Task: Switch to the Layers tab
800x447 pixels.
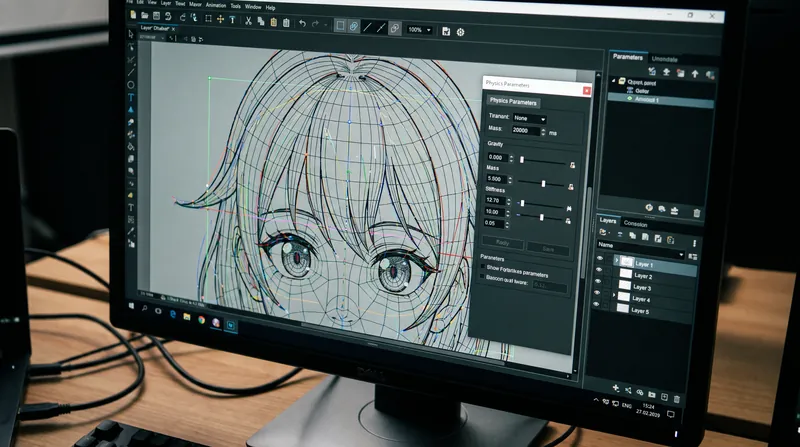Action: point(608,220)
